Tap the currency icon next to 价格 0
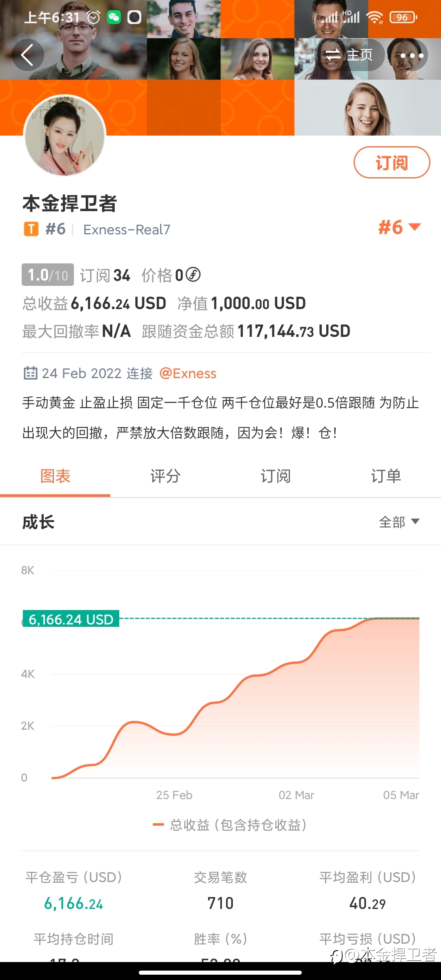This screenshot has width=441, height=980. (193, 274)
